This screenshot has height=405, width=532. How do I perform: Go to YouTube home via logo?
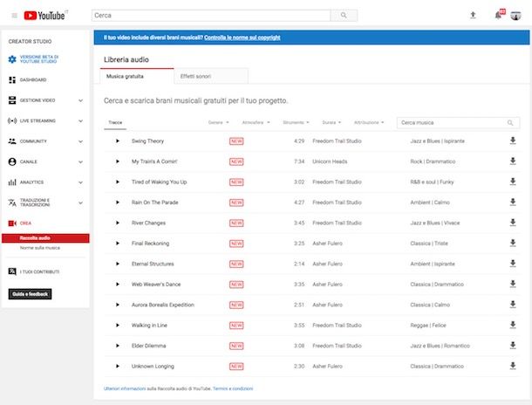(44, 16)
